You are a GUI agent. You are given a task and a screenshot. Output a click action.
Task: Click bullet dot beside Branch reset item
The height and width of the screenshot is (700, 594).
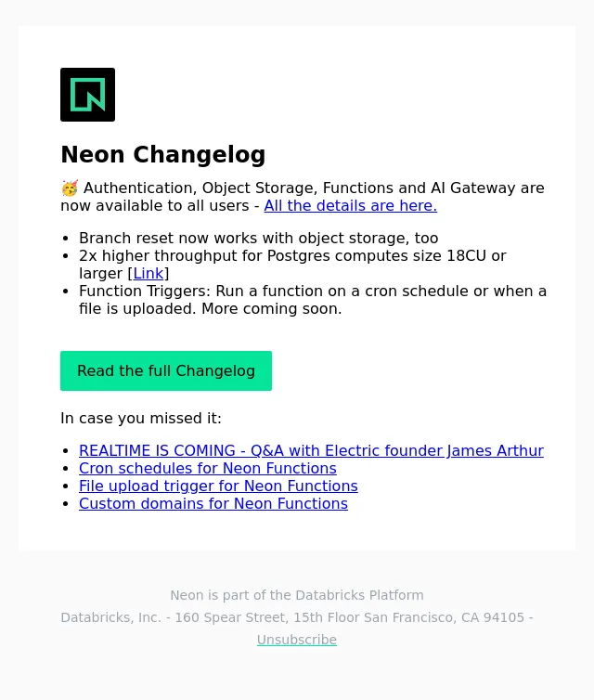coord(66,239)
